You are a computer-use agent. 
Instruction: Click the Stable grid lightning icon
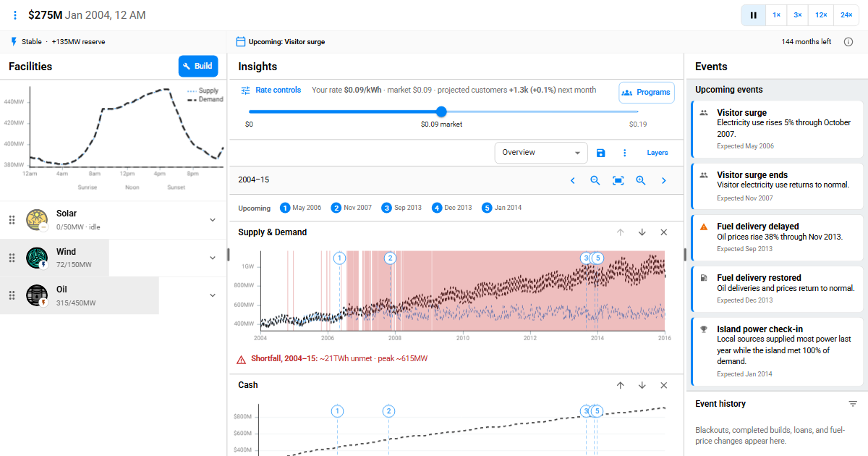point(14,42)
